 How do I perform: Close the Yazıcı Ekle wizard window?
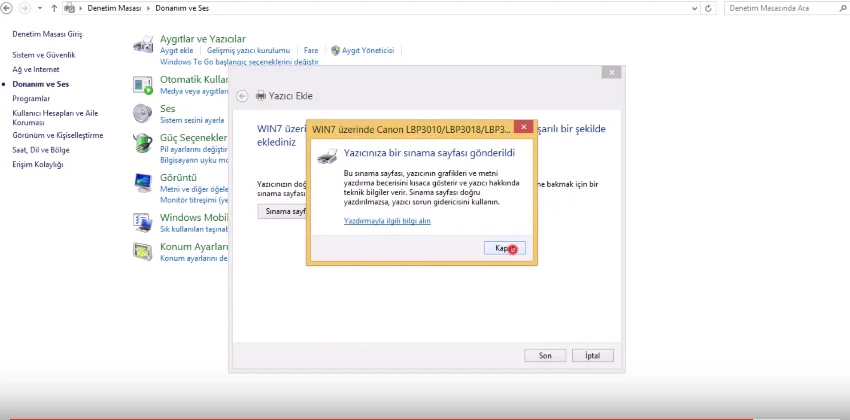coord(611,73)
